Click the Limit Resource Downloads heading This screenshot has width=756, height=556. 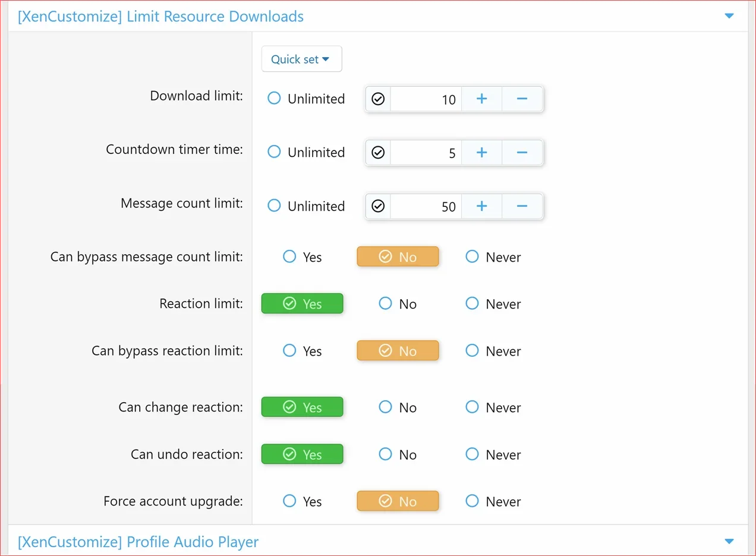click(x=160, y=16)
